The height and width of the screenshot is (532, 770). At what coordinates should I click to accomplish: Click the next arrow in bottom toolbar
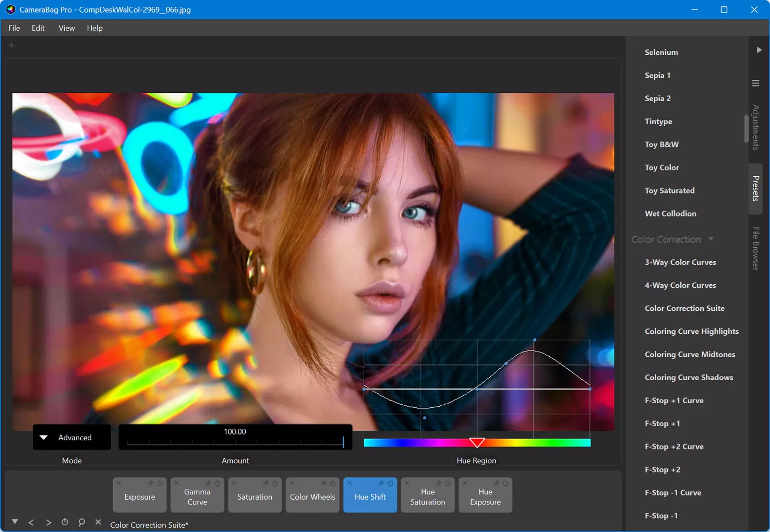click(x=49, y=522)
